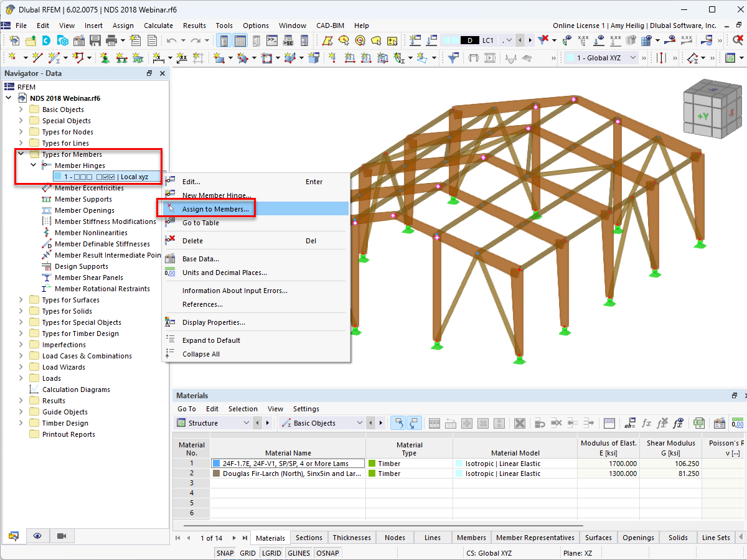Viewport: 747px width, 560px height.
Task: Expand the Types for Surfaces folder
Action: (x=21, y=300)
